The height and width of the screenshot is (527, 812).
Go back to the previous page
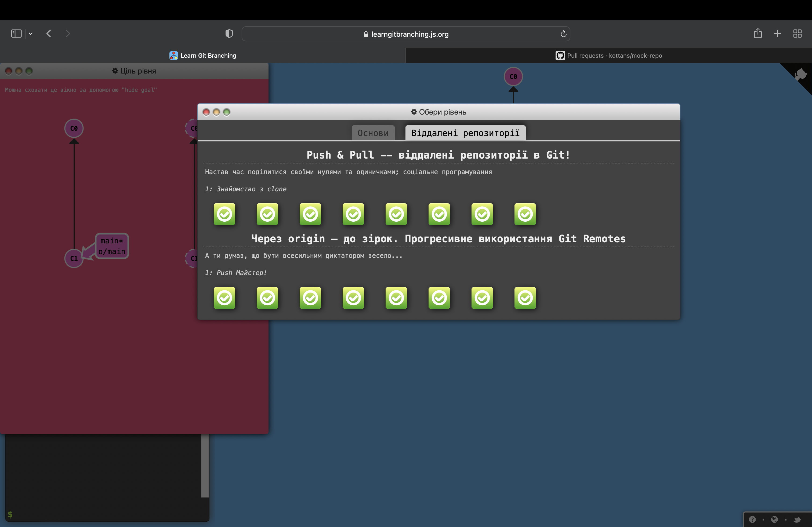[x=49, y=33]
